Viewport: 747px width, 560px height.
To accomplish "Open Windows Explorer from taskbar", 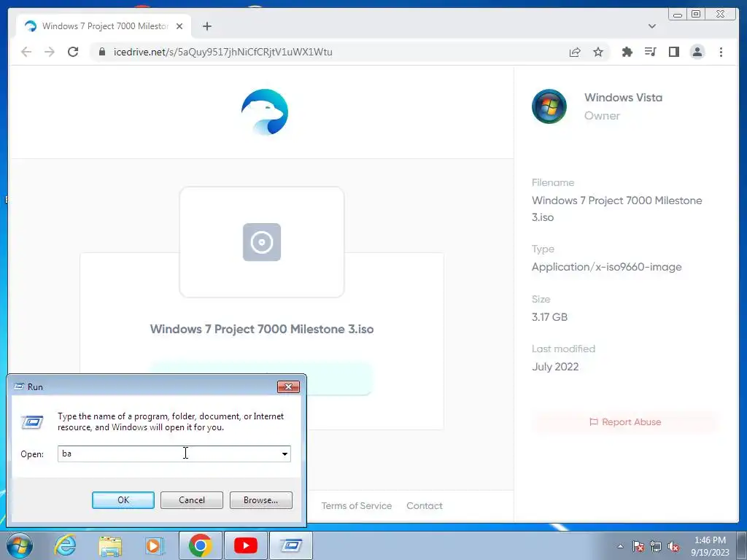I will (x=110, y=545).
